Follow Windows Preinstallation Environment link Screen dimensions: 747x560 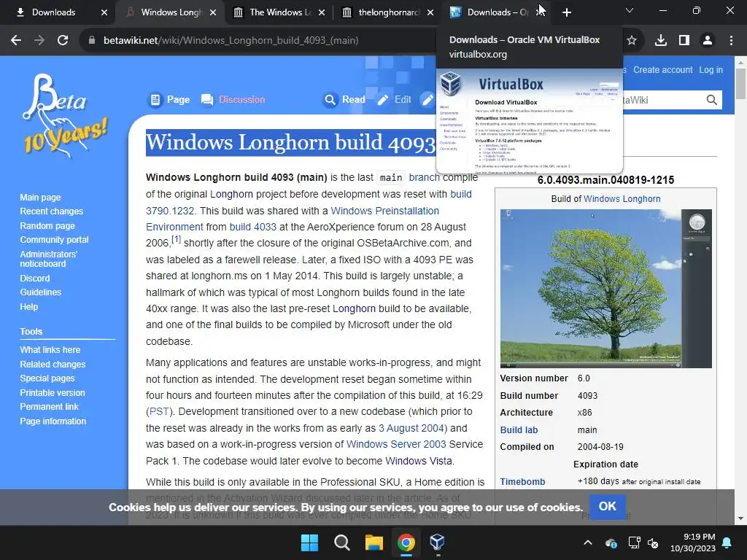point(385,211)
